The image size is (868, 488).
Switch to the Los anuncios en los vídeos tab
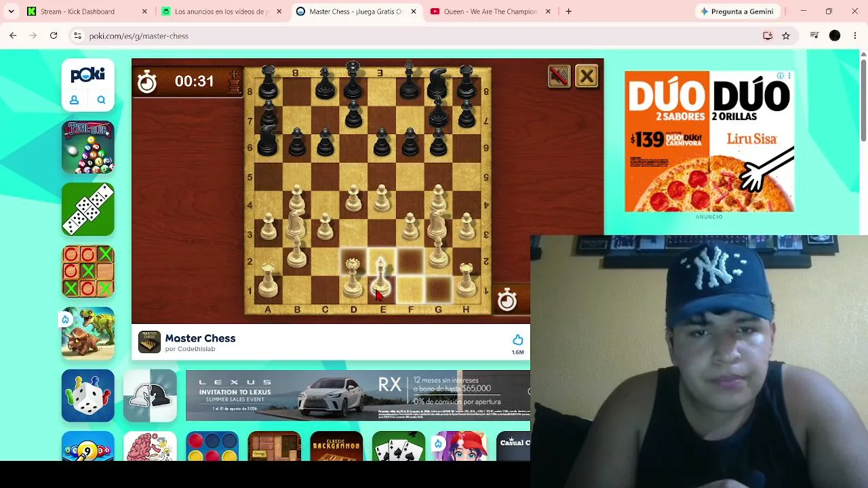coord(222,12)
